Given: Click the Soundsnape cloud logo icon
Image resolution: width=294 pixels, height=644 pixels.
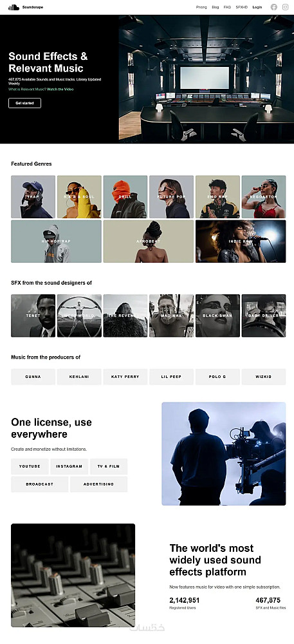Looking at the screenshot, I should pos(14,7).
